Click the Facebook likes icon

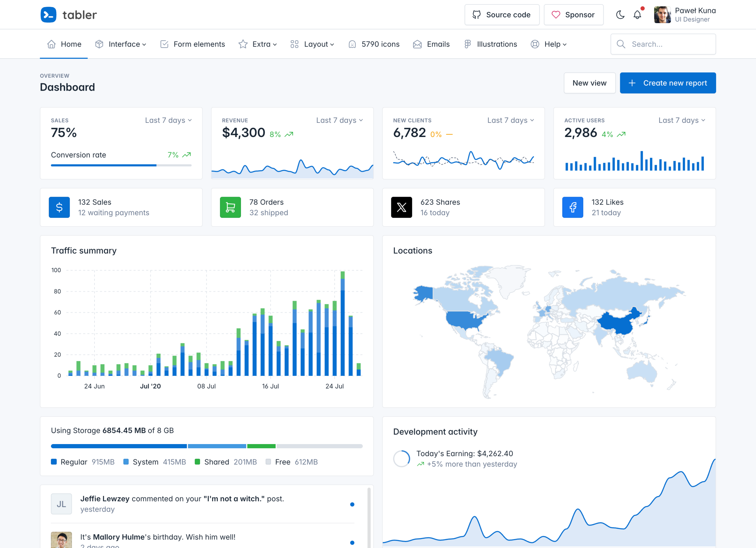click(572, 207)
